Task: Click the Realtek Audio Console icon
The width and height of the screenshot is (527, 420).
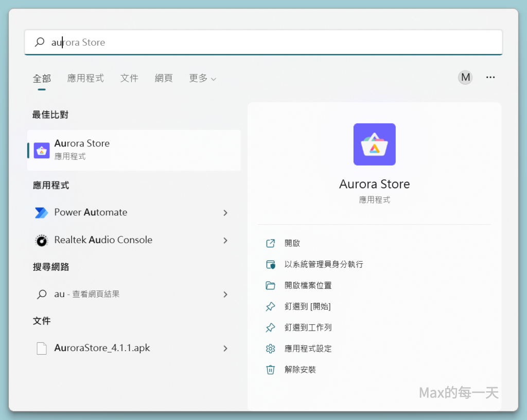Action: coord(42,241)
